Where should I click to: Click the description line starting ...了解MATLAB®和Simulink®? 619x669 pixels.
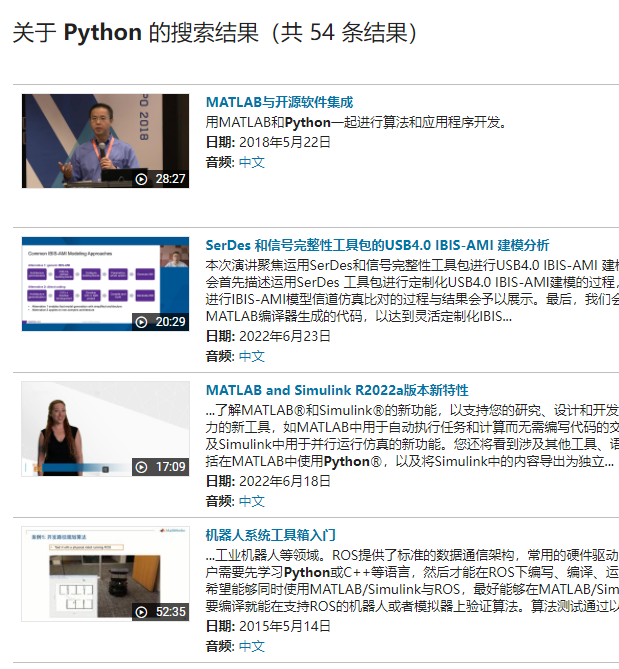(x=412, y=410)
